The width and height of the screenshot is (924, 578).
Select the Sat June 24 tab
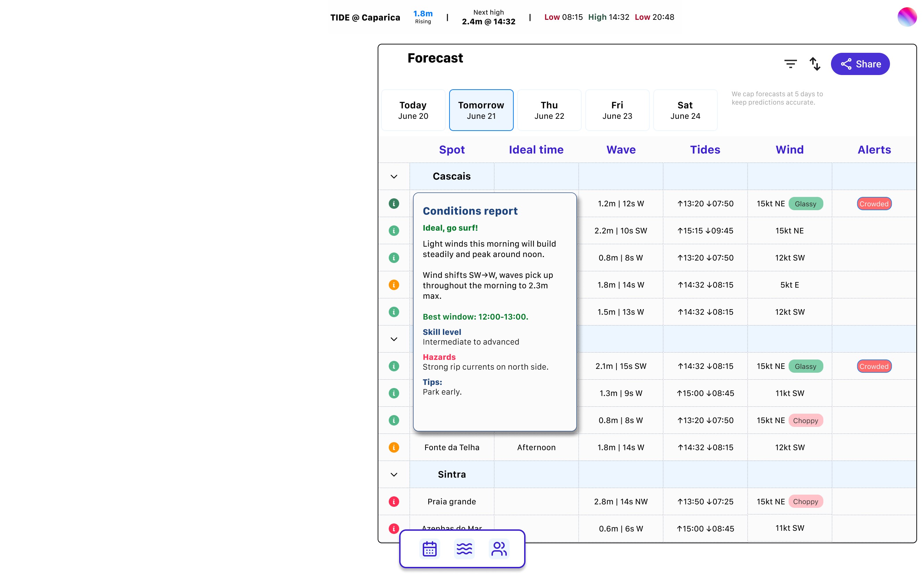coord(685,110)
